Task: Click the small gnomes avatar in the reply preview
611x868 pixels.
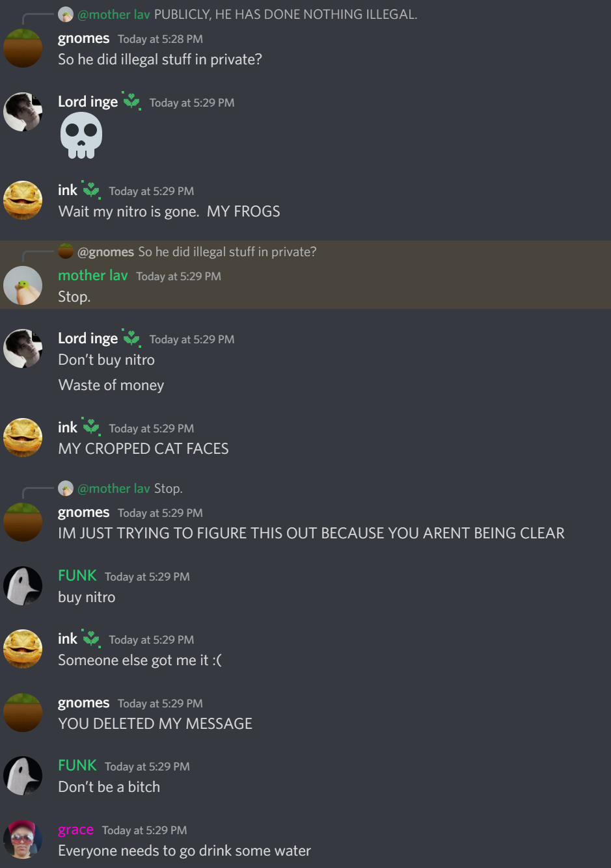Action: tap(66, 251)
